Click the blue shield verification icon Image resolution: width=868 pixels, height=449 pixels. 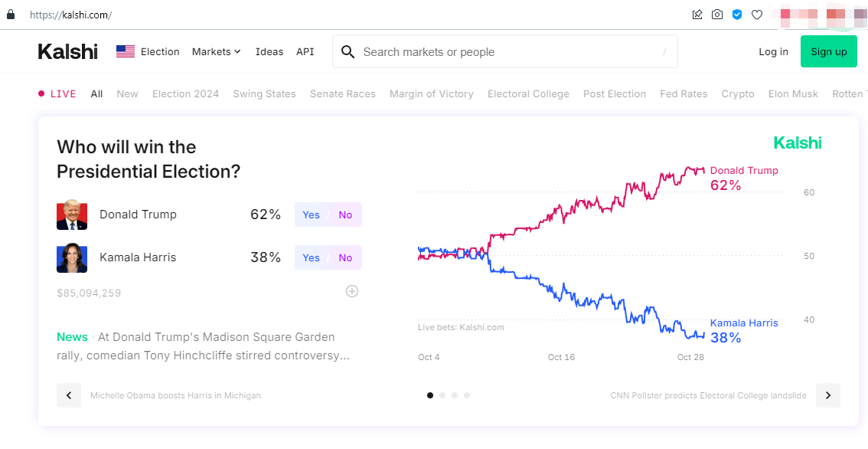click(x=737, y=15)
